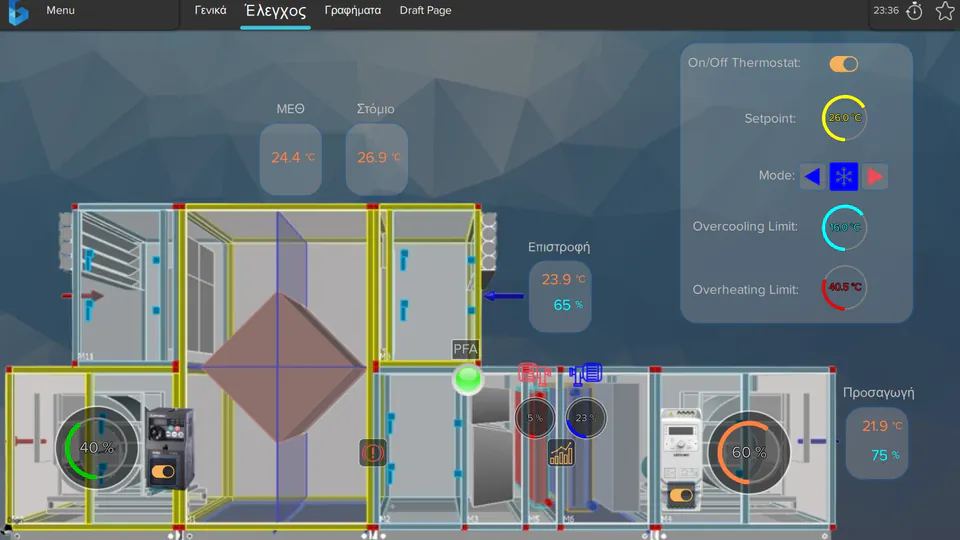
Task: Click the blue return air arrow
Action: click(x=504, y=296)
